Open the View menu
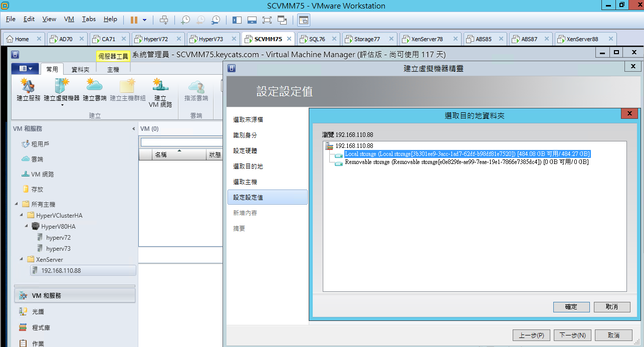This screenshot has width=644, height=347. click(x=49, y=19)
